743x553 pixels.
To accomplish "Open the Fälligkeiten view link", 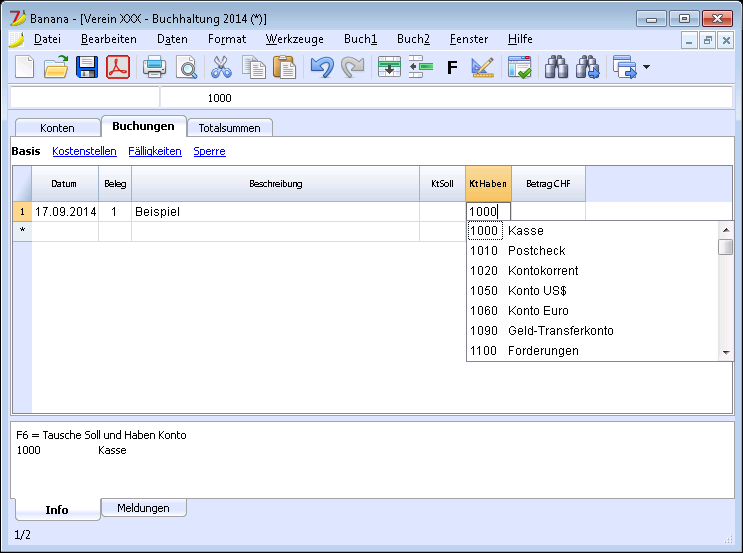I will (x=155, y=151).
